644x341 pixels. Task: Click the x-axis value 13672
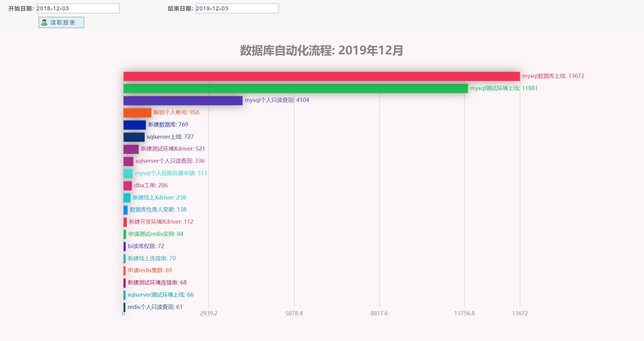pos(520,313)
